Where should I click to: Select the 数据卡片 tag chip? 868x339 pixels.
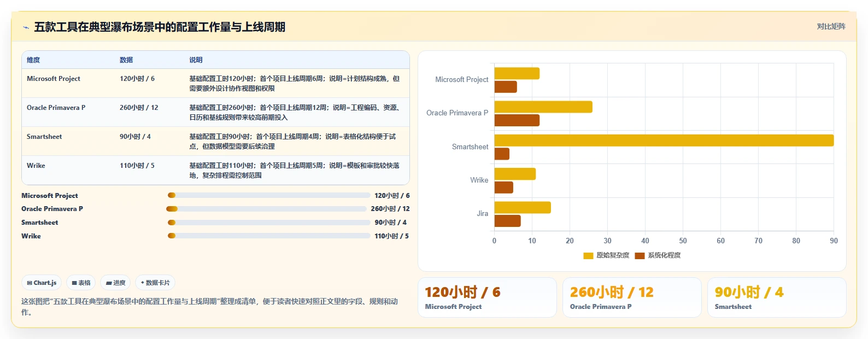[155, 283]
